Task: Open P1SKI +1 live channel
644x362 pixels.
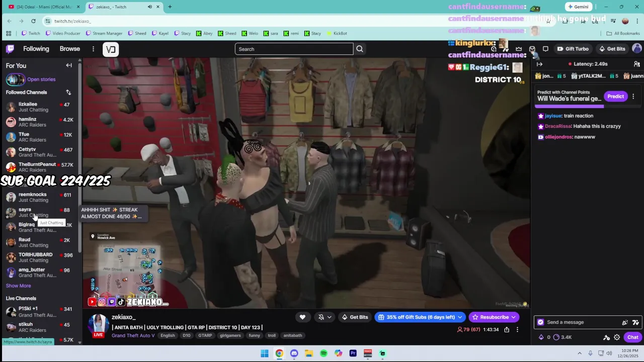Action: pos(40,312)
